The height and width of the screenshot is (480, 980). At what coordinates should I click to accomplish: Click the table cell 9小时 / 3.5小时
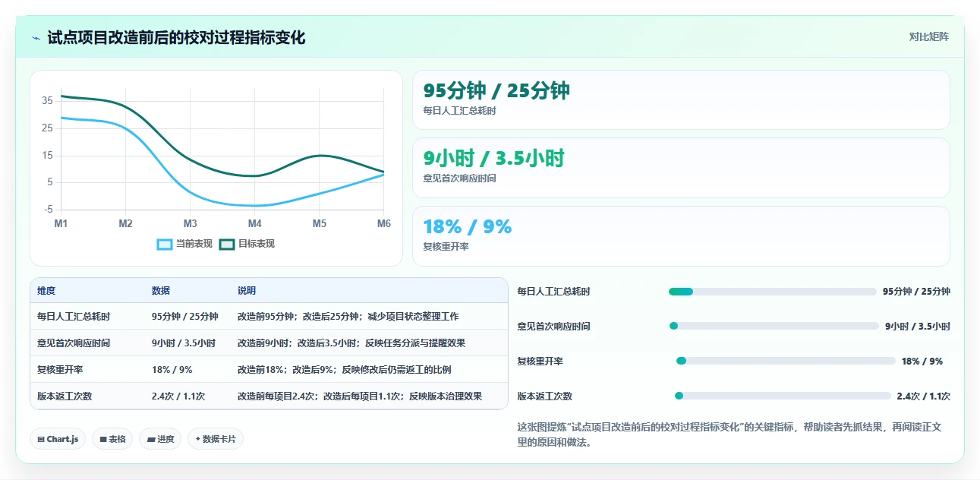point(184,343)
